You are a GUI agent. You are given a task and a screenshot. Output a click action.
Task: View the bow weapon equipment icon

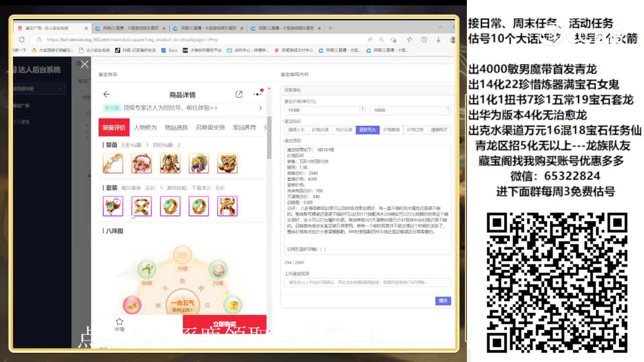[113, 163]
